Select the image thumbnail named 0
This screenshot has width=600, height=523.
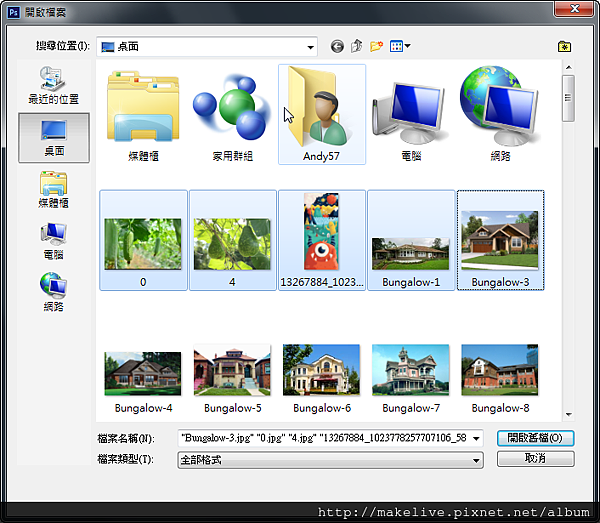click(x=143, y=240)
